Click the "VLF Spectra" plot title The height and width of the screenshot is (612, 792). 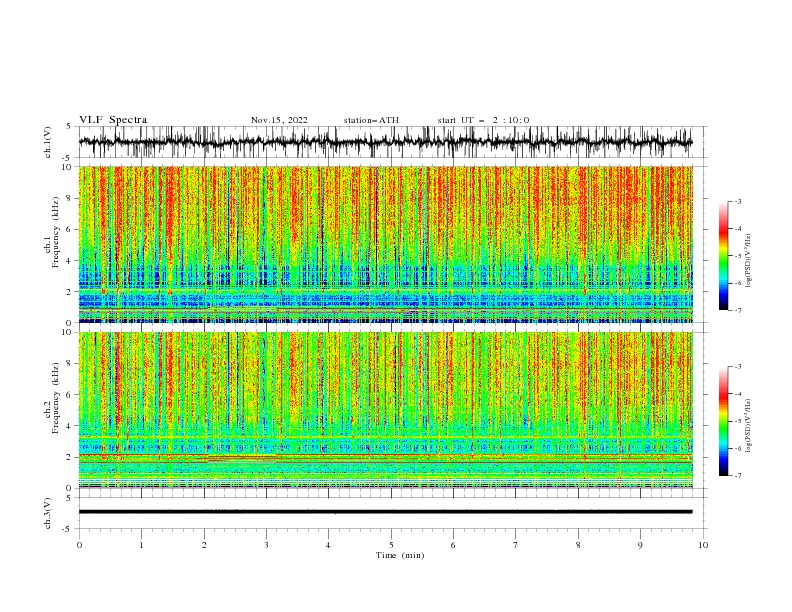[113, 120]
